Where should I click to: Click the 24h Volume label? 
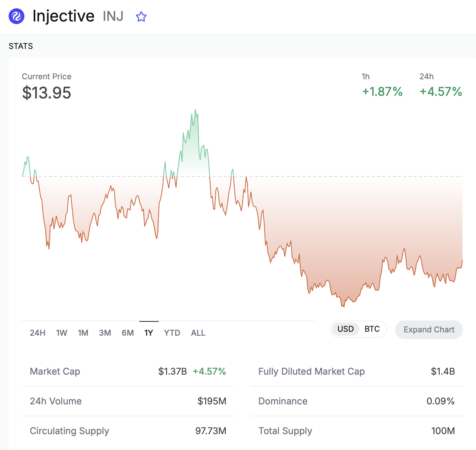[x=56, y=401]
